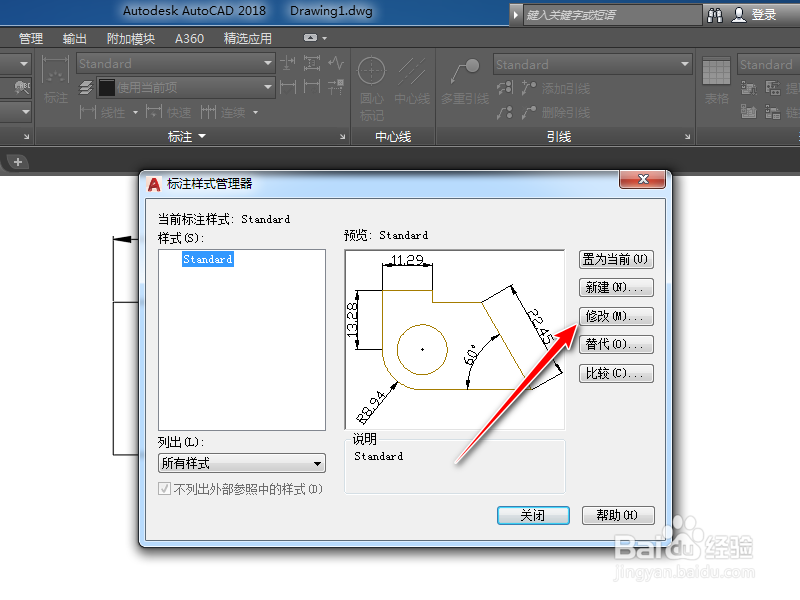Select Standard in the styles list

208,259
